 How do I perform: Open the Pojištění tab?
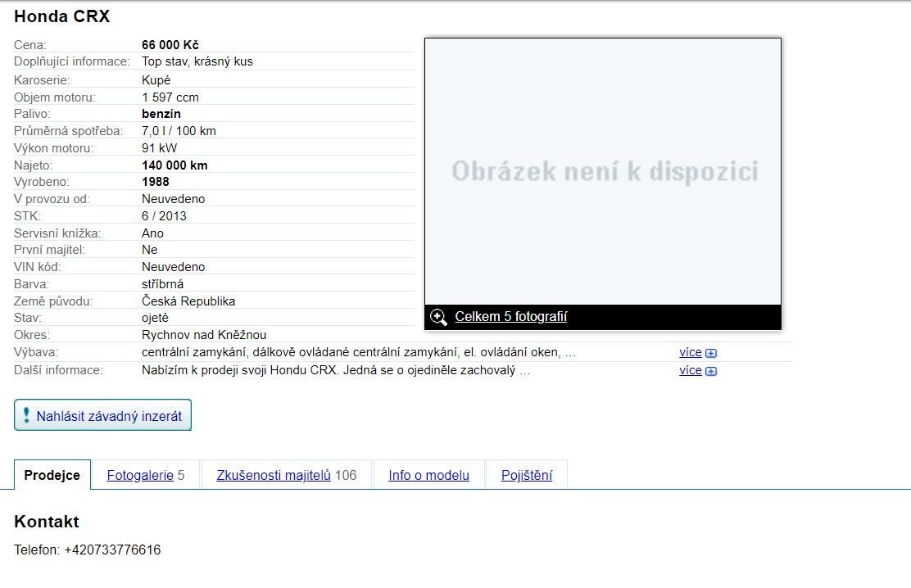click(x=527, y=475)
